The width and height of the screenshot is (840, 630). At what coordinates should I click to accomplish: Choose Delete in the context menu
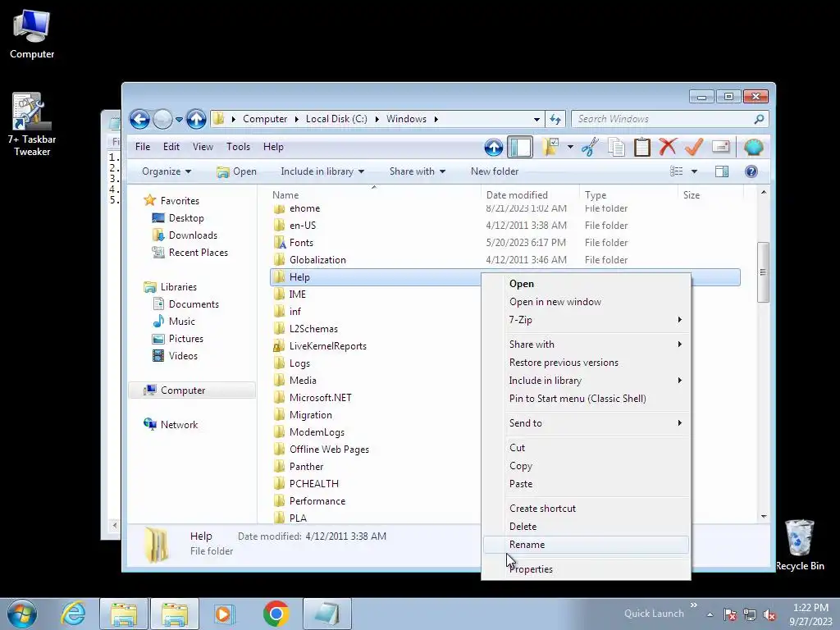coord(586,526)
